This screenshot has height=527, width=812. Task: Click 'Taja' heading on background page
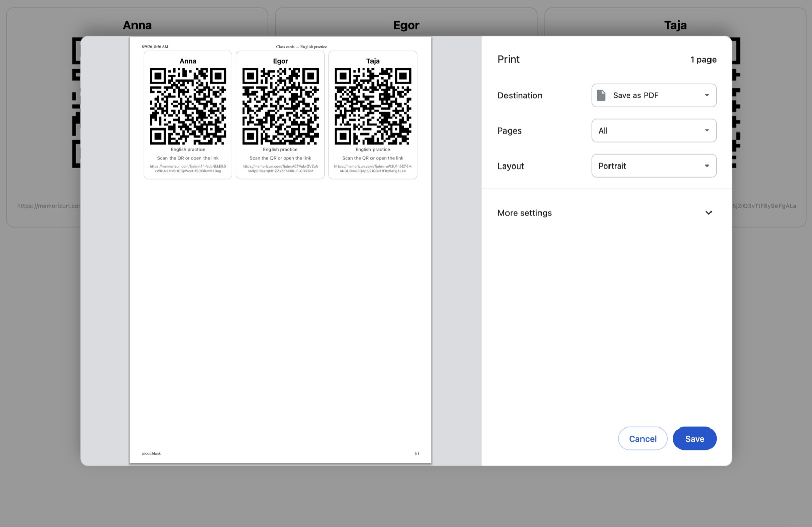[x=675, y=25]
